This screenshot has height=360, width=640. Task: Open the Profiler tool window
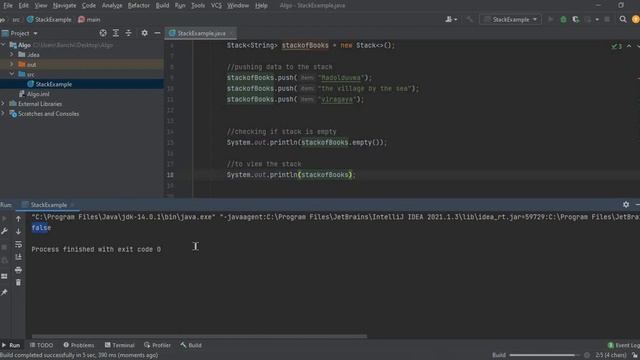158,345
